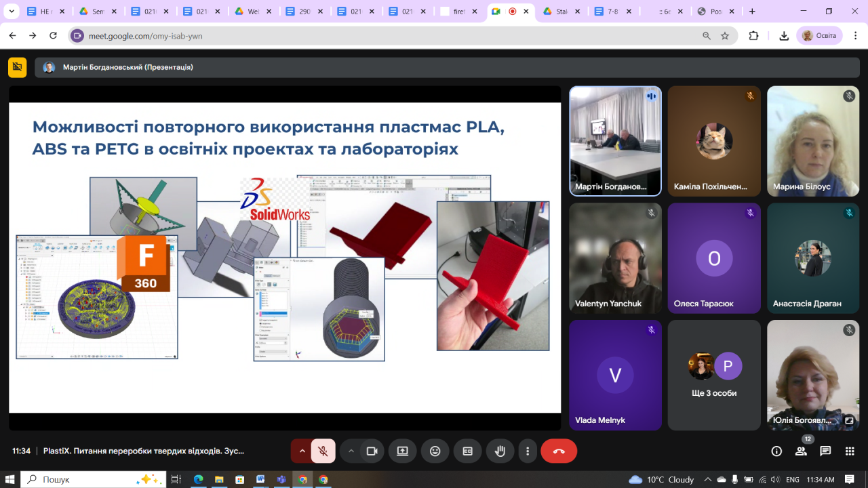Show the participants people panel
Viewport: 868px width, 488px height.
(802, 451)
